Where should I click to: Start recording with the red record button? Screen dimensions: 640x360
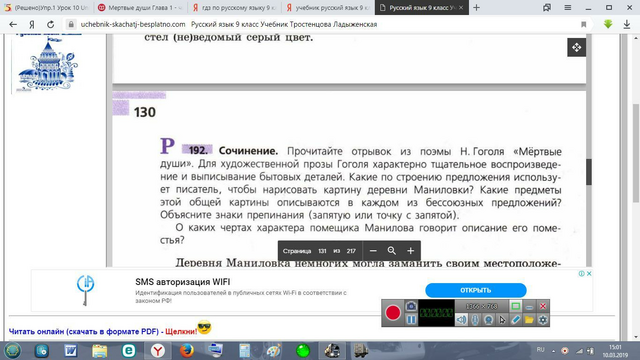(x=393, y=313)
